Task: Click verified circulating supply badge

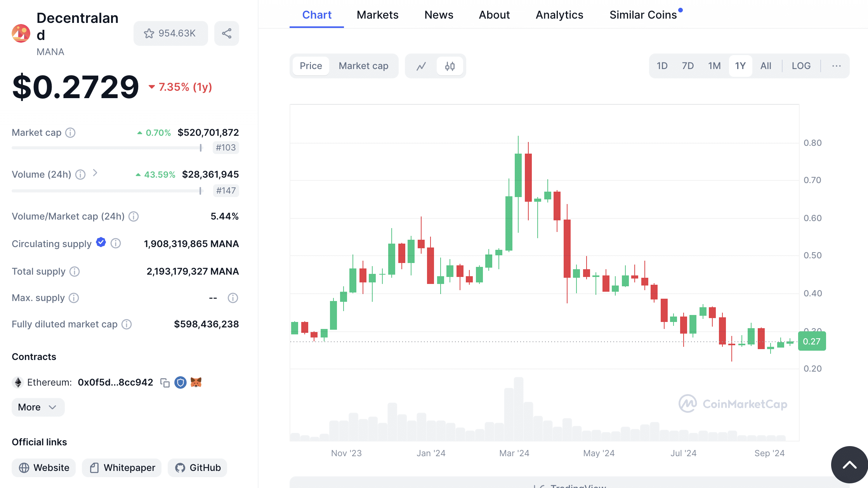Action: click(101, 242)
